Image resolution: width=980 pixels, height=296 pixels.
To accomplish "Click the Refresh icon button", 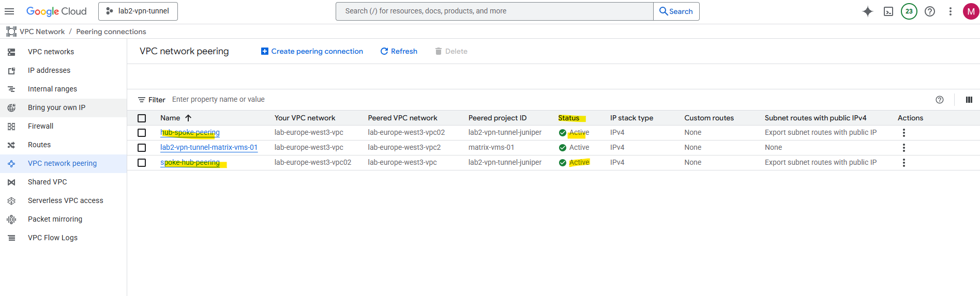I will click(399, 51).
